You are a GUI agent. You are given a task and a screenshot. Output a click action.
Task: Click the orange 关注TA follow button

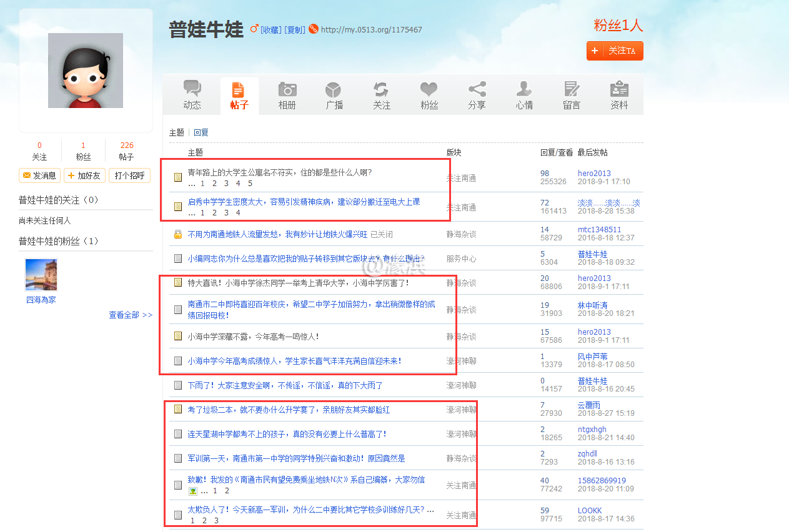point(615,51)
